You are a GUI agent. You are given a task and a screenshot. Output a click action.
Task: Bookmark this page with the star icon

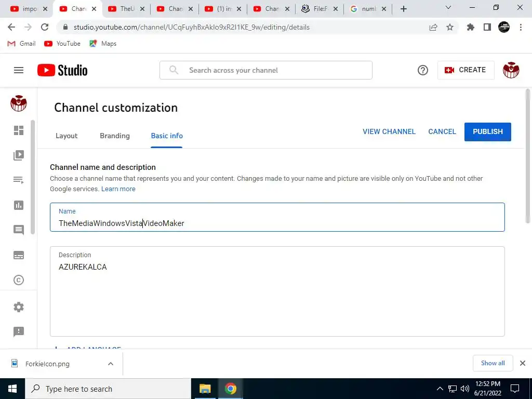[450, 27]
